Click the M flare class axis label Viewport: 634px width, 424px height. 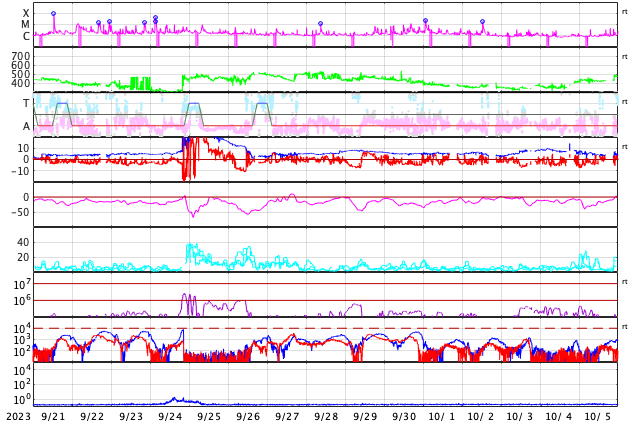click(x=25, y=25)
